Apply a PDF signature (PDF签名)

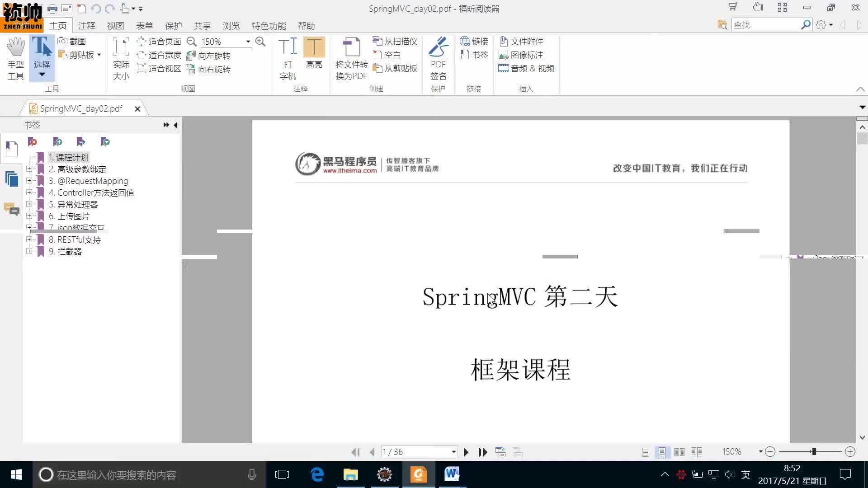tap(438, 59)
